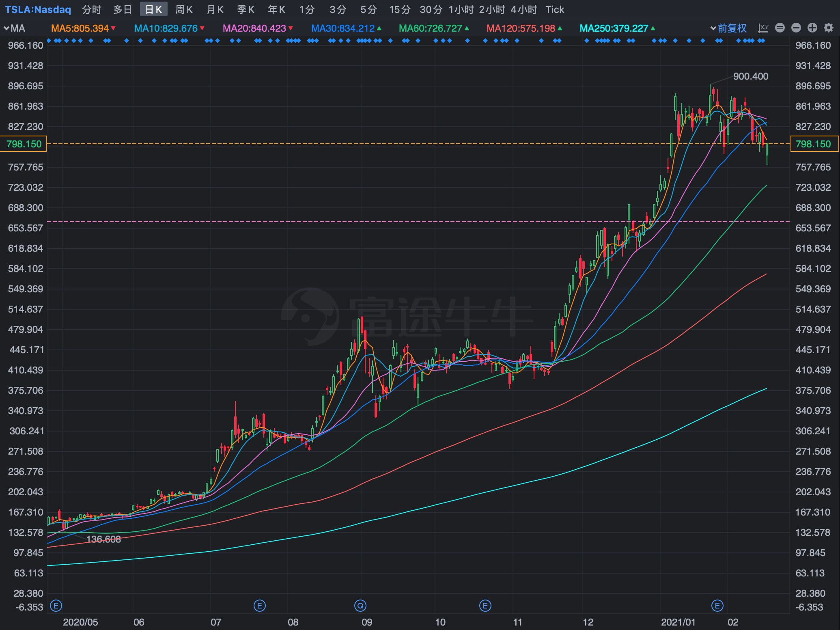Click the E earnings marker near 2021/01
Image resolution: width=840 pixels, height=630 pixels.
pos(717,606)
